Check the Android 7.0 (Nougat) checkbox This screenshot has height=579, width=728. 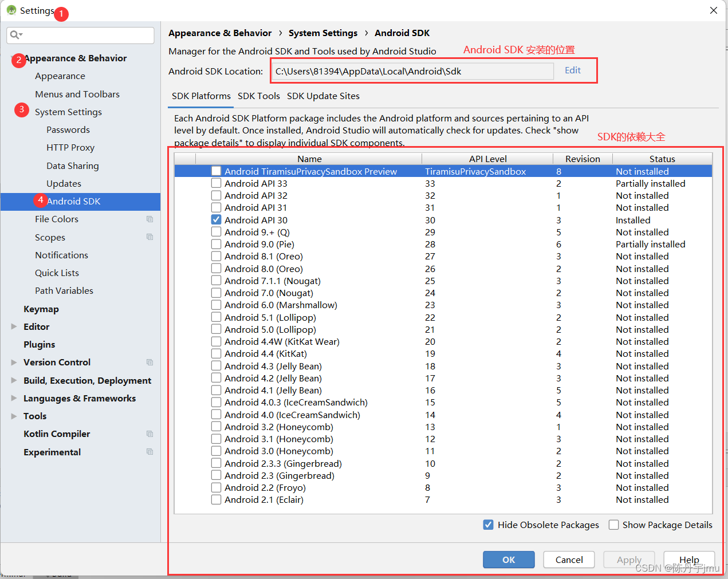pos(216,293)
